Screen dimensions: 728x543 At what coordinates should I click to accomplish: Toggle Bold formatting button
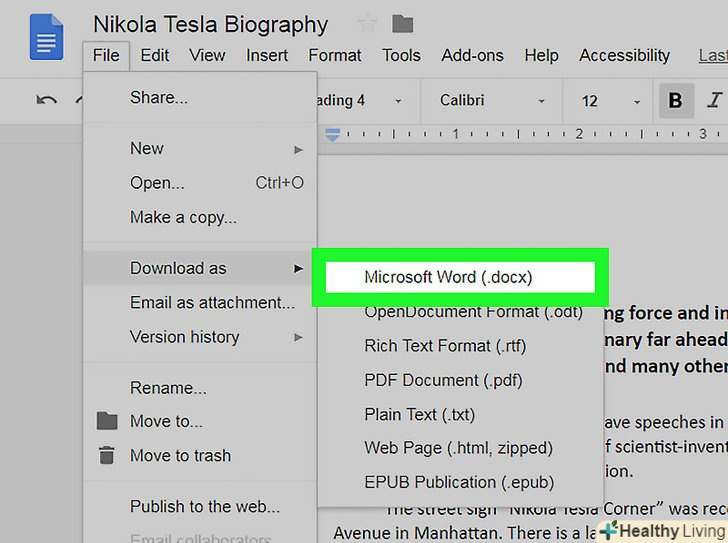(676, 100)
